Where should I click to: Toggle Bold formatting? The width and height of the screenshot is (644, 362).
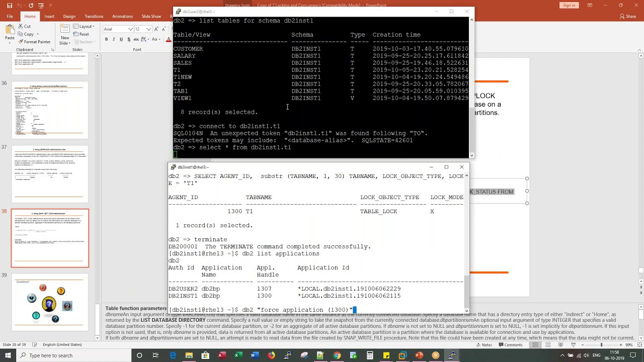click(106, 39)
